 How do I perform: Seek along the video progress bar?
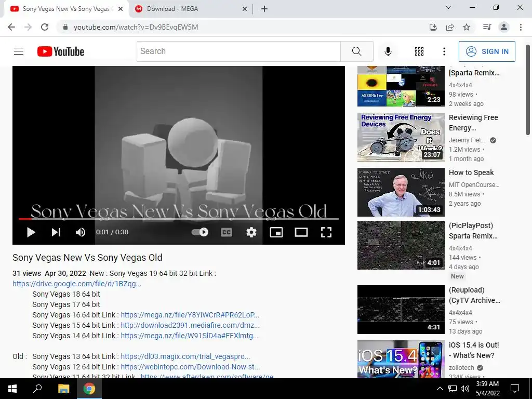click(x=179, y=219)
